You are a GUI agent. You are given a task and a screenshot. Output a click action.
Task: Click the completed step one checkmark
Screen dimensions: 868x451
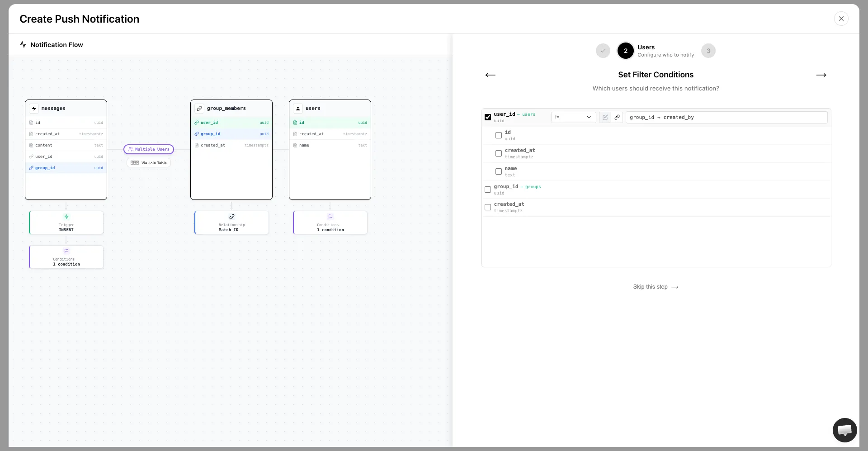pyautogui.click(x=603, y=51)
